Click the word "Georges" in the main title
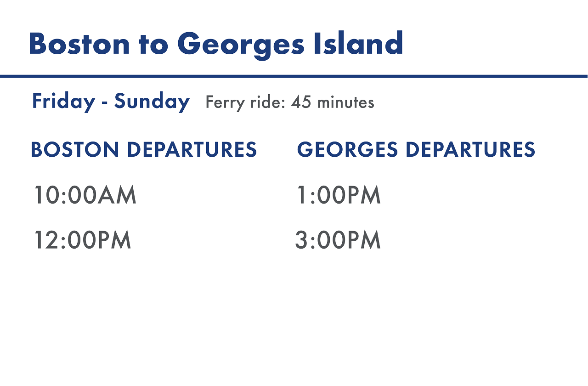The height and width of the screenshot is (386, 588). pos(241,45)
